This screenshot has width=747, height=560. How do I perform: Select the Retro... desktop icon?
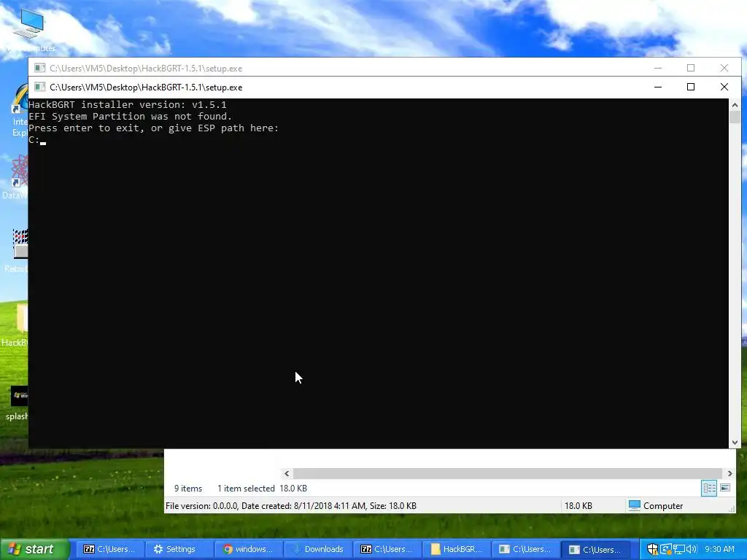point(18,252)
